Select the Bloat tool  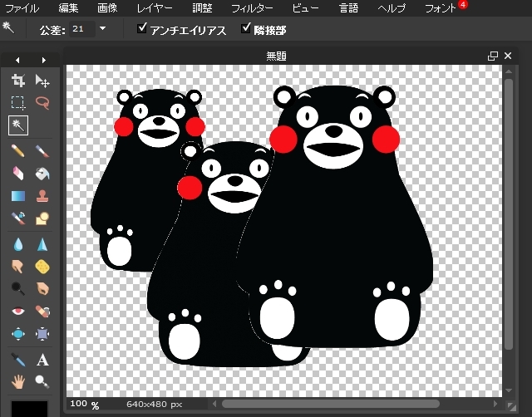pos(18,334)
